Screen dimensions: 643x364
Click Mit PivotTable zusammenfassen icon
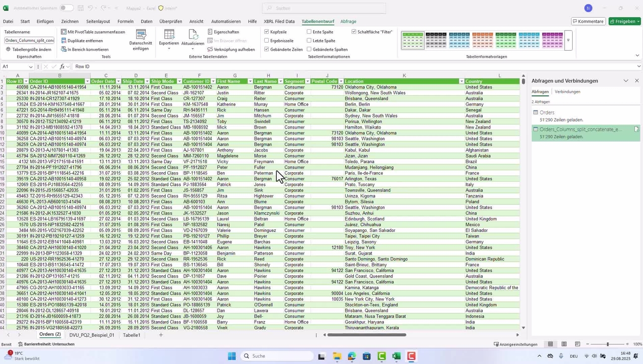pos(64,32)
